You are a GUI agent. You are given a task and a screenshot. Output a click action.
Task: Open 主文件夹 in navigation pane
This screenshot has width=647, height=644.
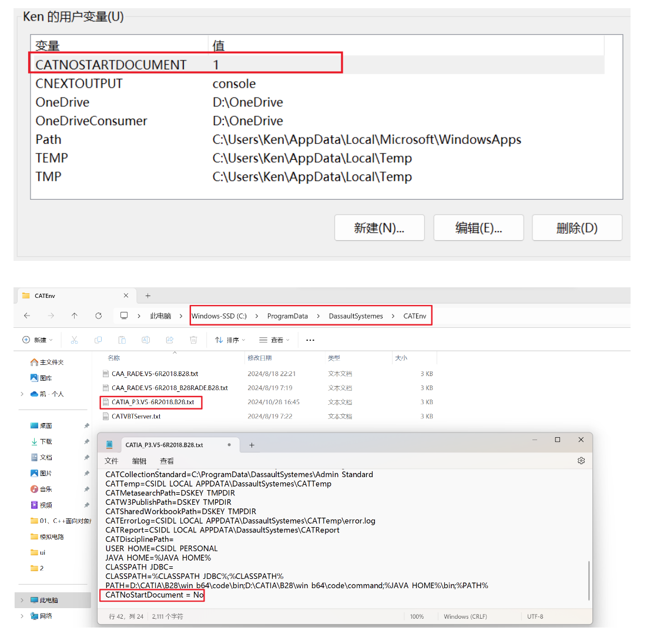coord(47,362)
